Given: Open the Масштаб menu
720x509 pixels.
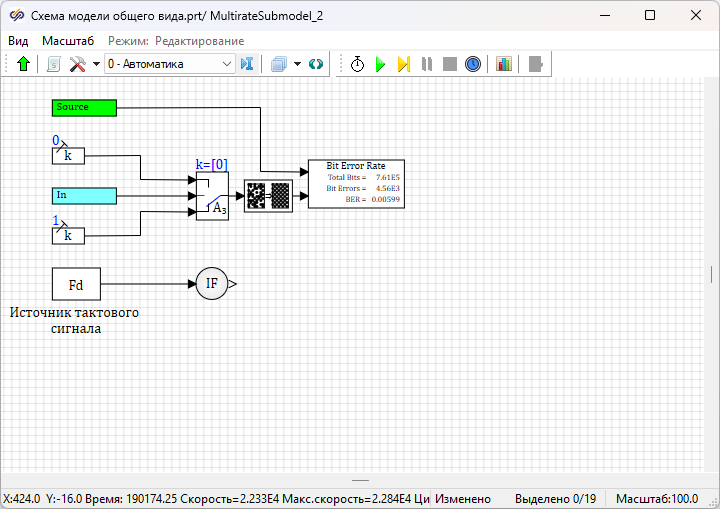Looking at the screenshot, I should [x=68, y=41].
